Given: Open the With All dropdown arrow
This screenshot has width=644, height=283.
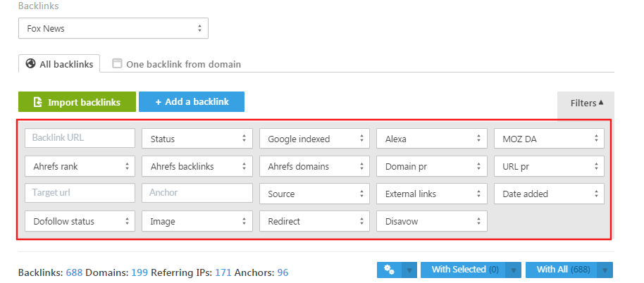Looking at the screenshot, I should 605,270.
